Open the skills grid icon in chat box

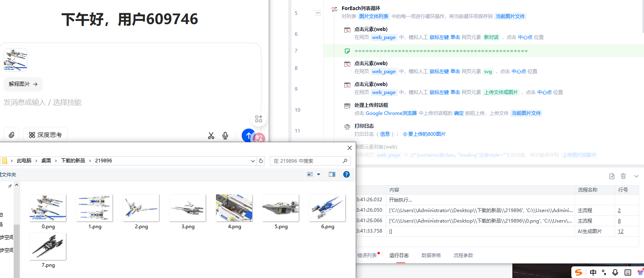[259, 119]
